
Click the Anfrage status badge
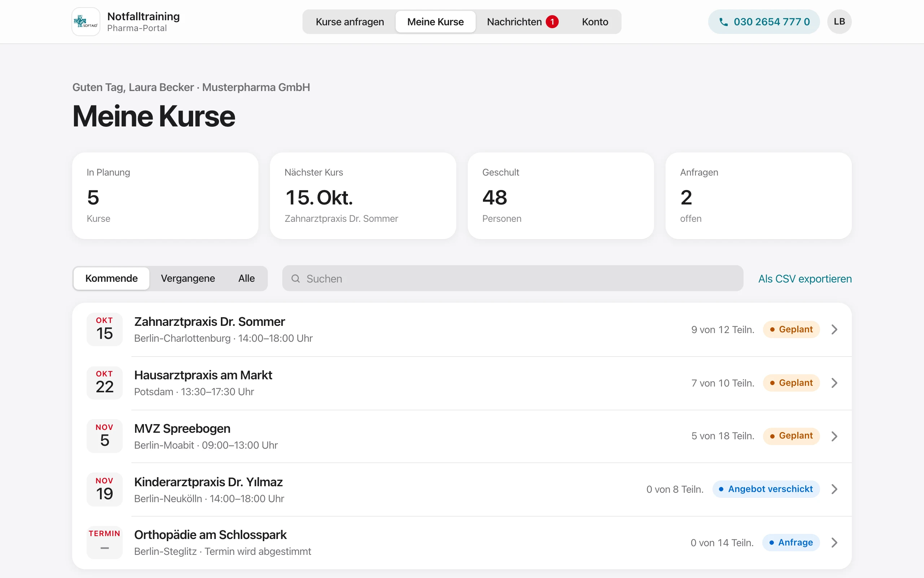point(791,543)
